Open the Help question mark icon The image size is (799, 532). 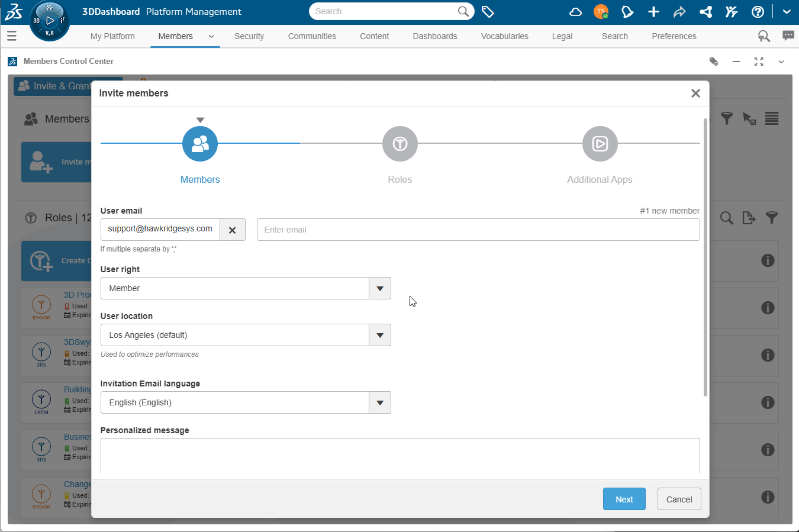758,12
